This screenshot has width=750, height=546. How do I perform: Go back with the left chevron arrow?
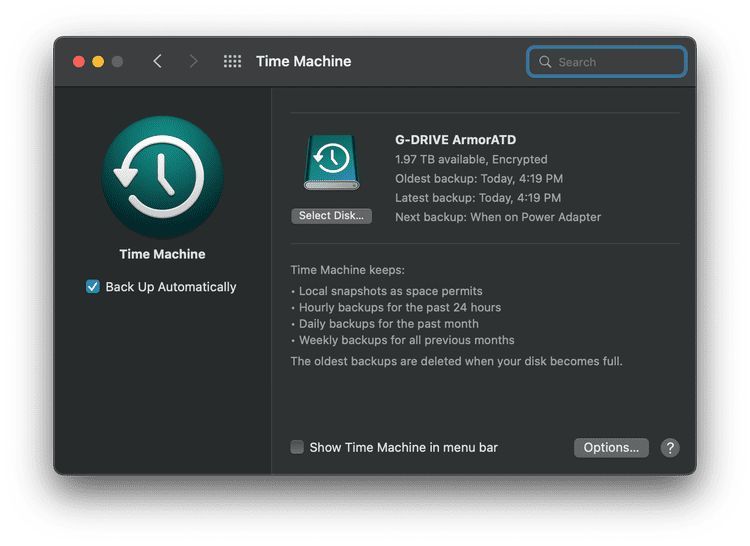[157, 62]
